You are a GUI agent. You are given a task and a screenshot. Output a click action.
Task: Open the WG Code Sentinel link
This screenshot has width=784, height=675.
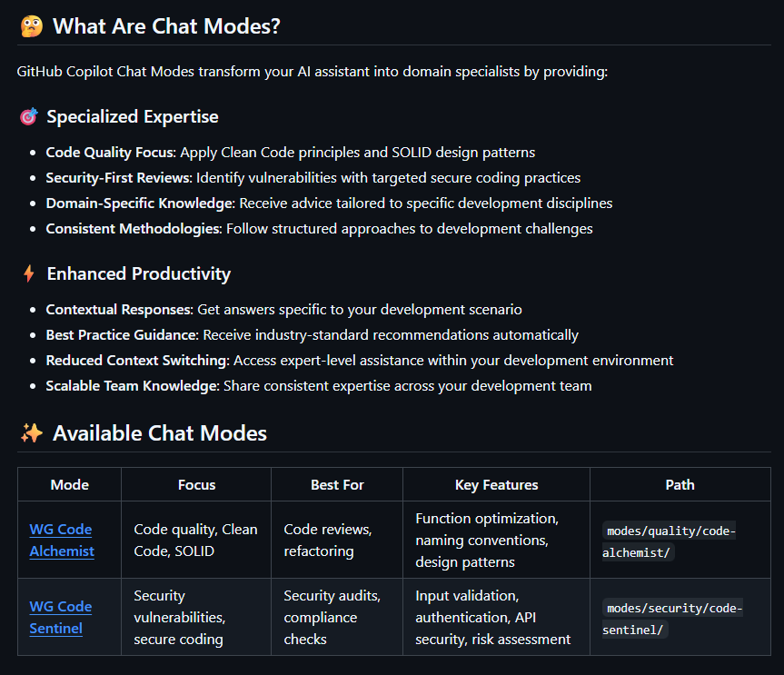coord(61,617)
